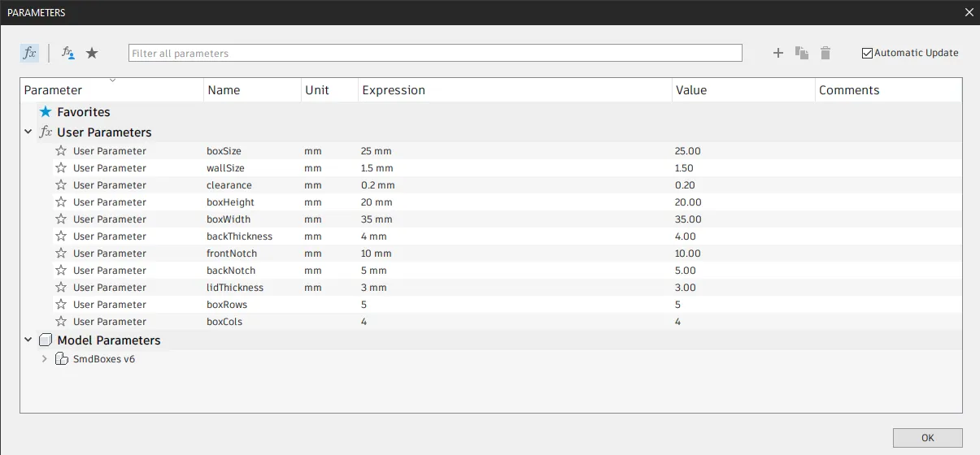Image resolution: width=980 pixels, height=455 pixels.
Task: Collapse the User Parameters group
Action: click(x=28, y=132)
